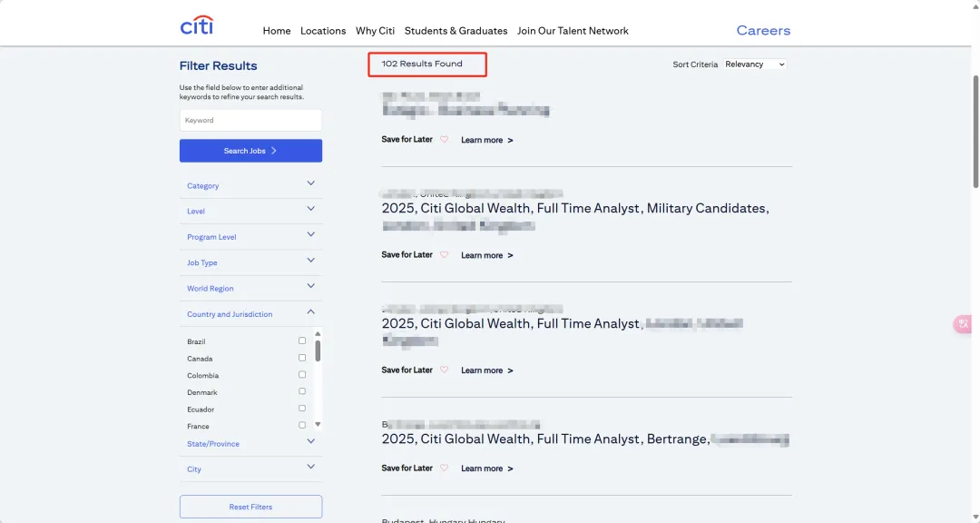
Task: Open the Locations menu item
Action: (x=323, y=31)
